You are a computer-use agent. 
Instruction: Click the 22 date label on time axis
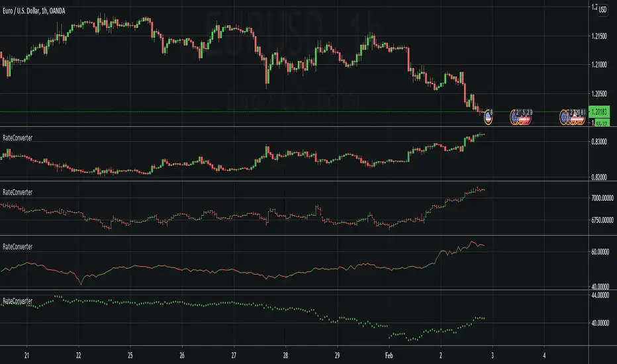[x=78, y=354]
